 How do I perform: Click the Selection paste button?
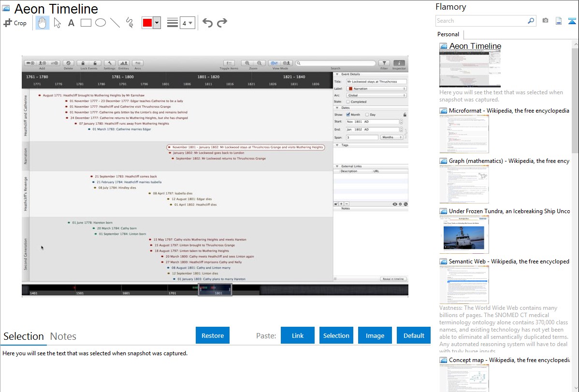click(x=336, y=335)
